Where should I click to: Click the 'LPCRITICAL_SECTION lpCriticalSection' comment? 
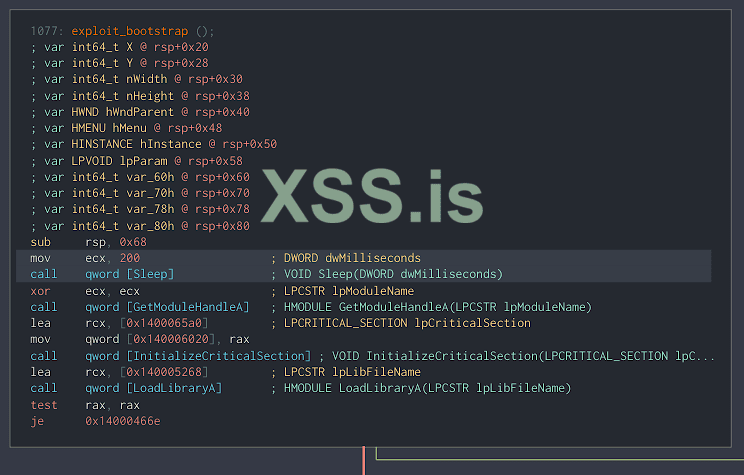click(x=407, y=324)
